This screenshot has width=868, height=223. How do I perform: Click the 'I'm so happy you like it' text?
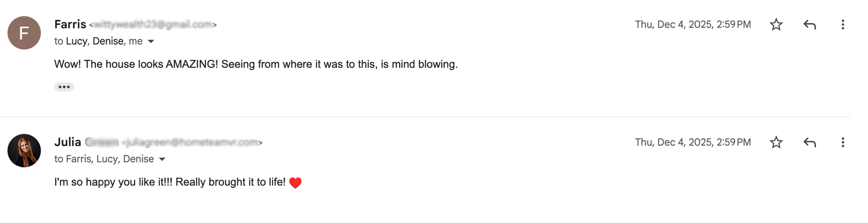(x=170, y=182)
